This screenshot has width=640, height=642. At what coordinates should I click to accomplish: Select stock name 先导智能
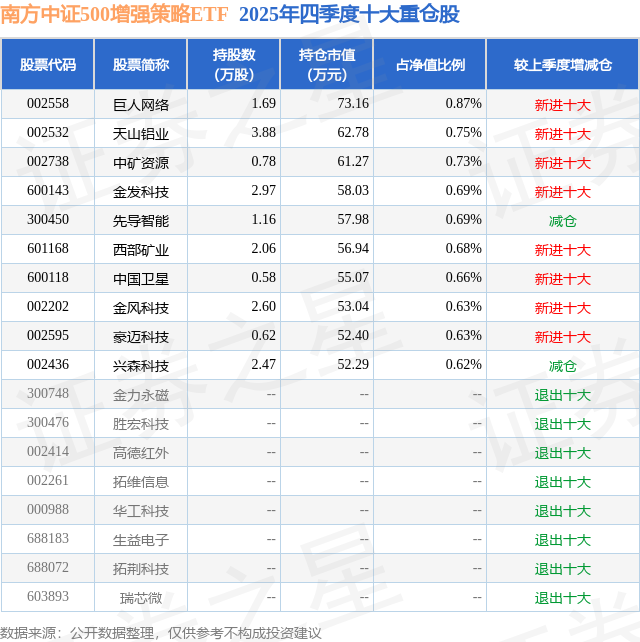pos(141,221)
